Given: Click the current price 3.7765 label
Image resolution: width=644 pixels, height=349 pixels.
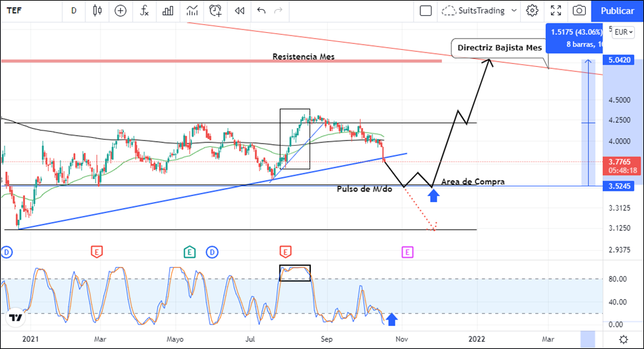Looking at the screenshot, I should (x=622, y=166).
